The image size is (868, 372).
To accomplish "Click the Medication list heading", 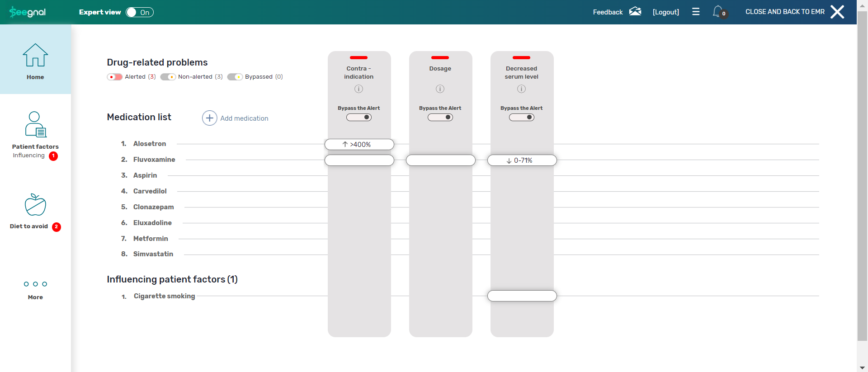I will [x=139, y=117].
